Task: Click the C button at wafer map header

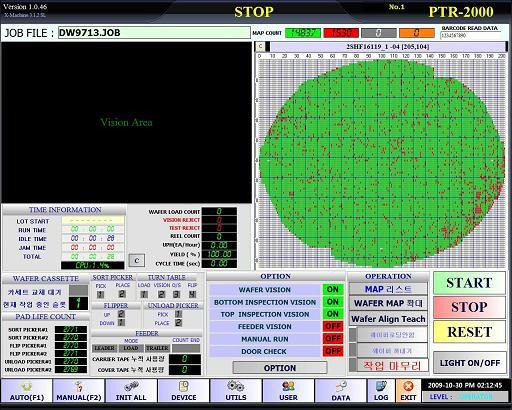Action: (x=260, y=47)
